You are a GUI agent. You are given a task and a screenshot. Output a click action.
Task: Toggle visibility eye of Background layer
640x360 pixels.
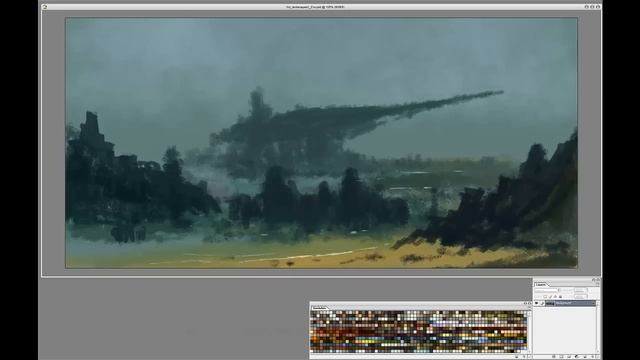coord(536,303)
